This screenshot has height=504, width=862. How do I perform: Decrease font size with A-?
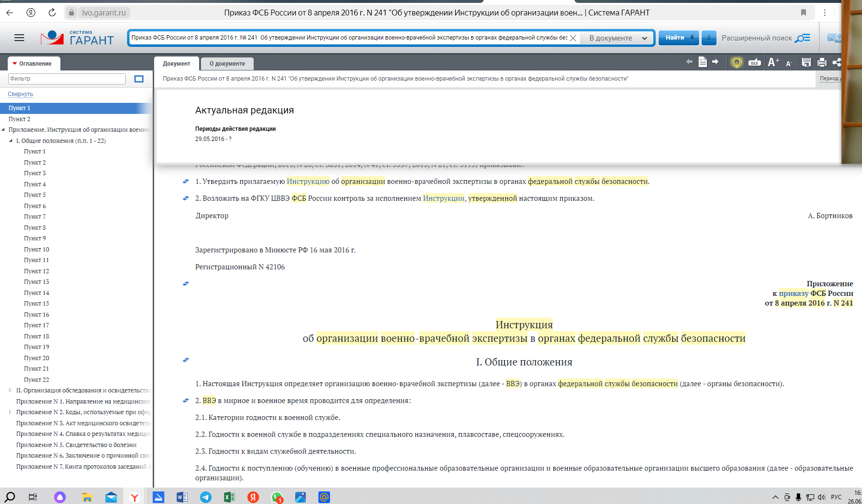point(789,63)
